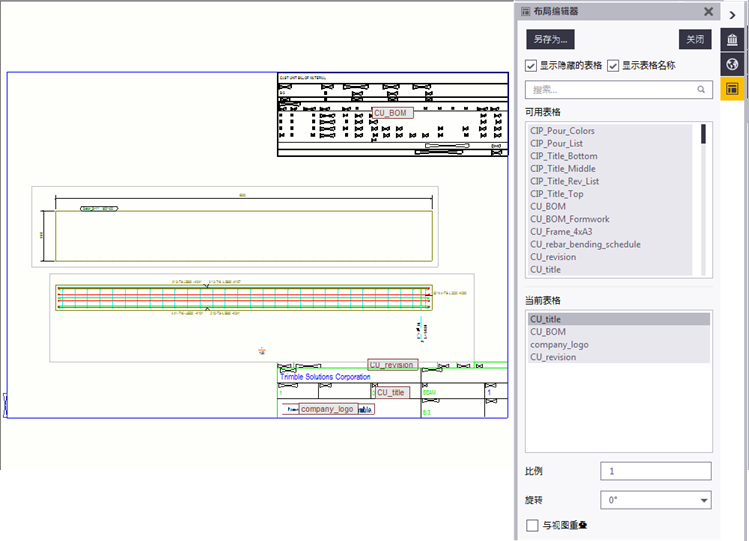This screenshot has width=749, height=541.
Task: Select the company_logo tag on drawing
Action: coord(327,409)
